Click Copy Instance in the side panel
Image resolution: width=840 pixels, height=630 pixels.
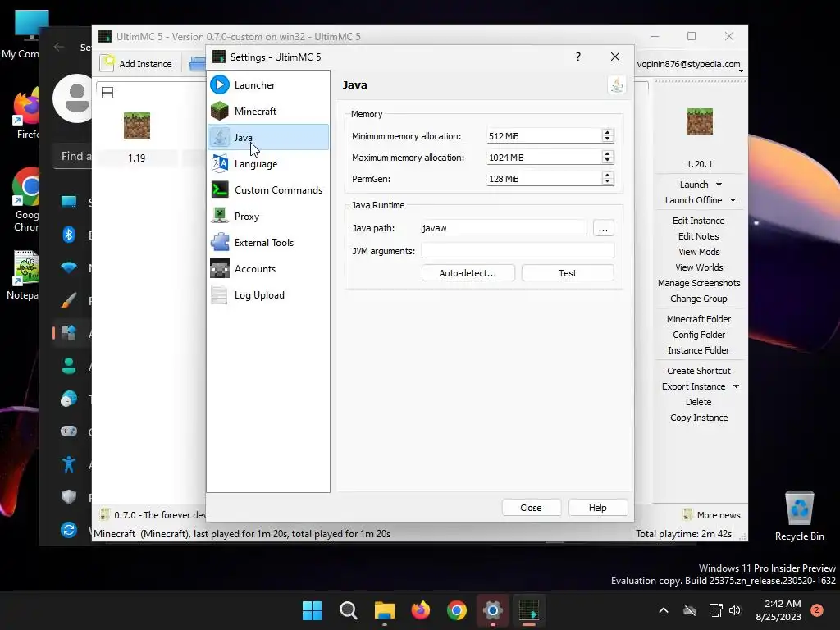pos(699,418)
